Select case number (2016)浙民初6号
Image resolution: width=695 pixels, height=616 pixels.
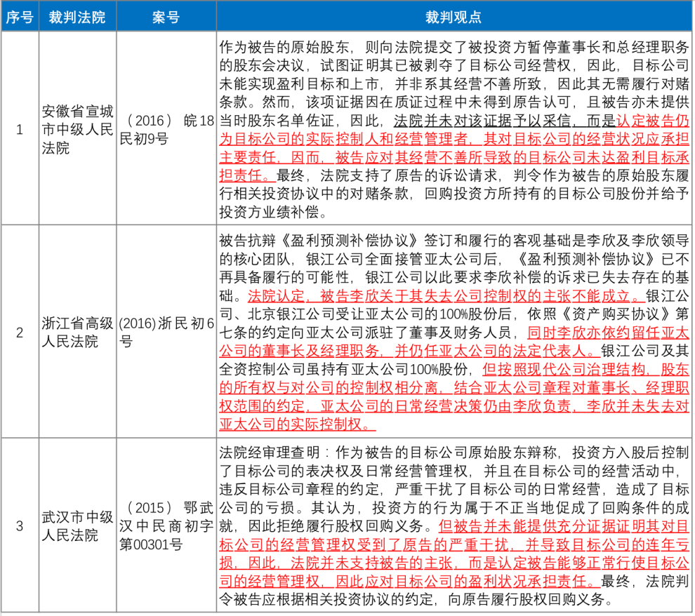pyautogui.click(x=166, y=332)
